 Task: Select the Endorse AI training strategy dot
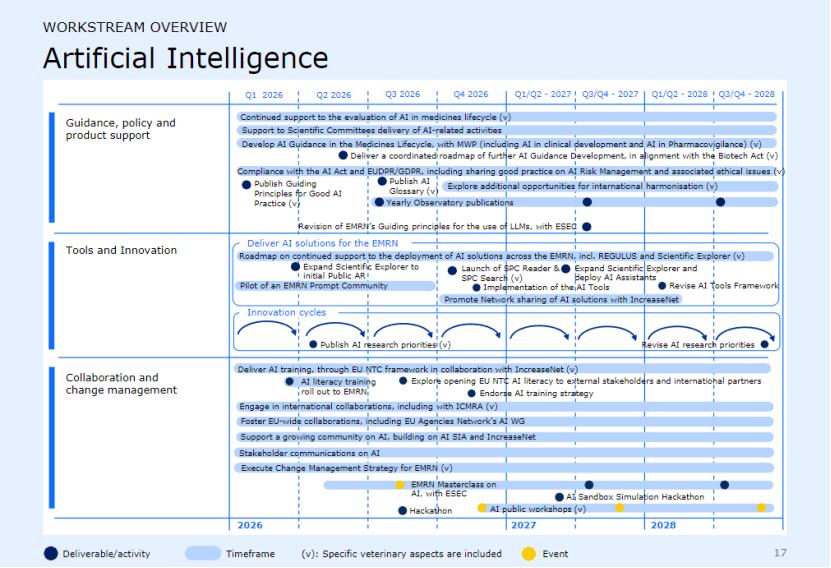[471, 393]
